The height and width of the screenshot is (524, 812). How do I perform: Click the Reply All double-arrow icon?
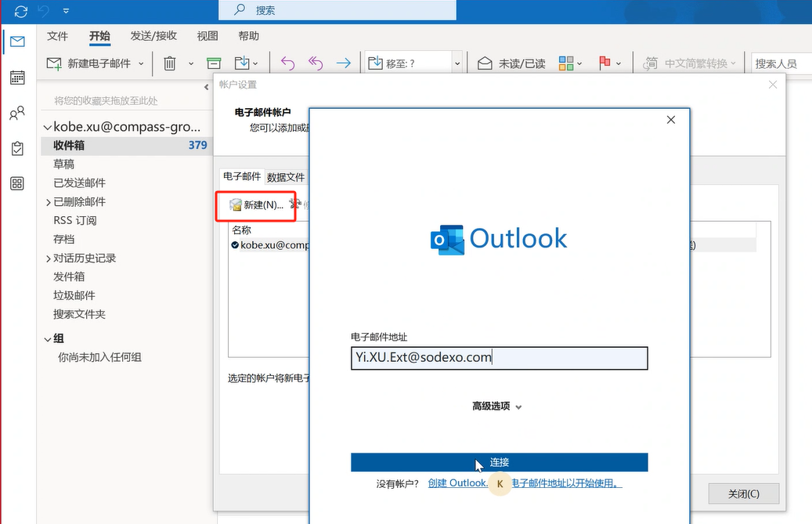click(x=316, y=63)
